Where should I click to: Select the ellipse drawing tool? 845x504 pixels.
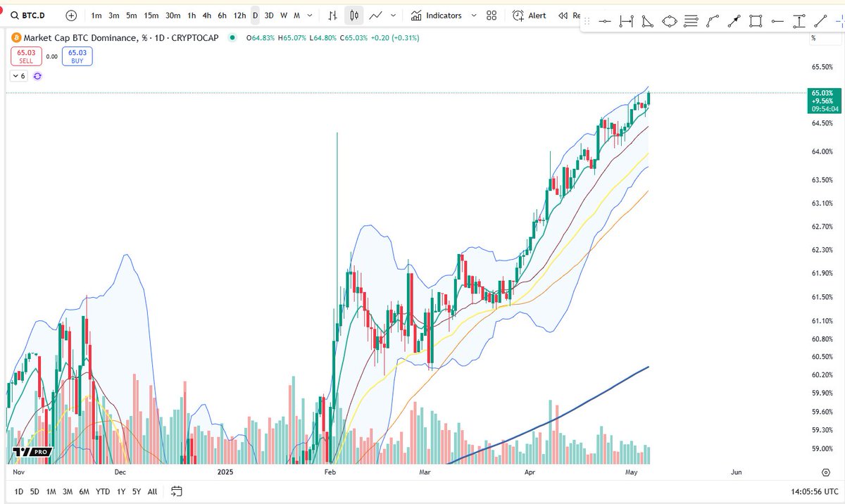(669, 21)
